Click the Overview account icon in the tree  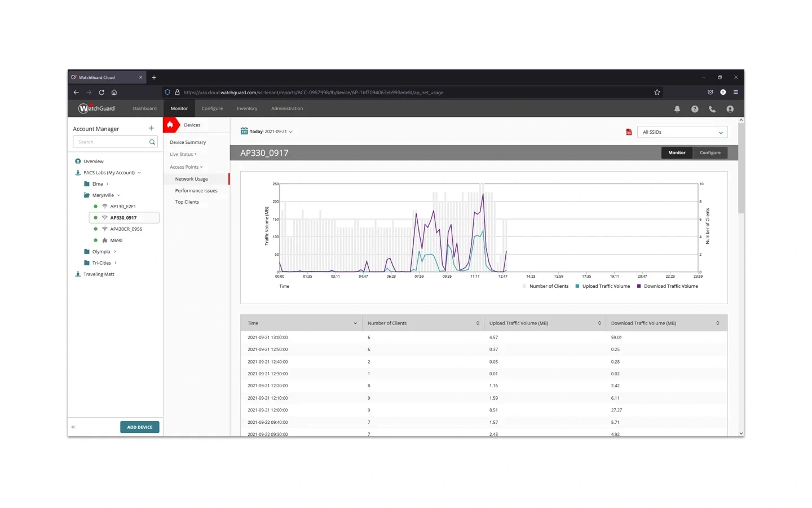tap(78, 161)
